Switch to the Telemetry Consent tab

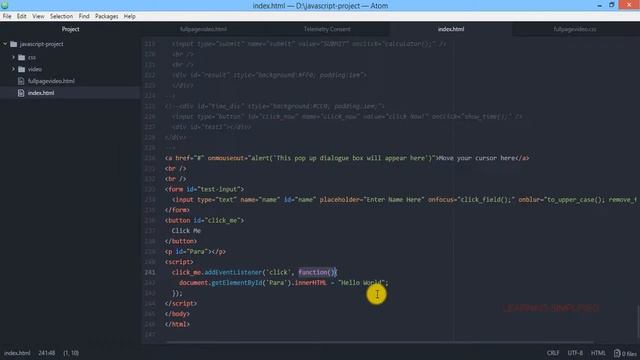click(327, 29)
